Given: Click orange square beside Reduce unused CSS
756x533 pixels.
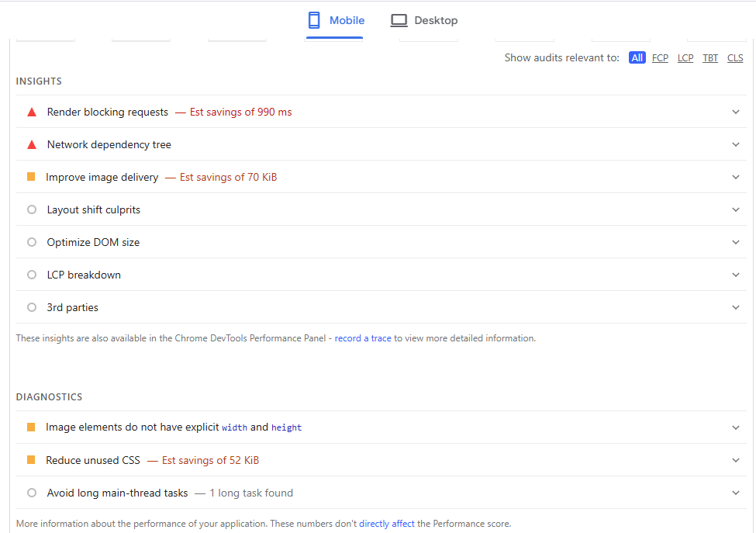Looking at the screenshot, I should coord(31,460).
